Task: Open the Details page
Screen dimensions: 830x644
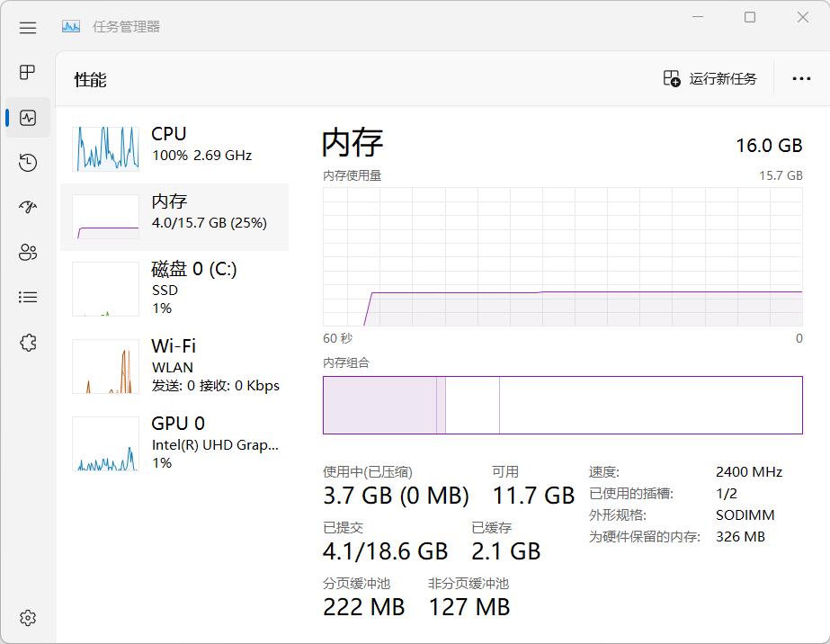Action: tap(27, 298)
